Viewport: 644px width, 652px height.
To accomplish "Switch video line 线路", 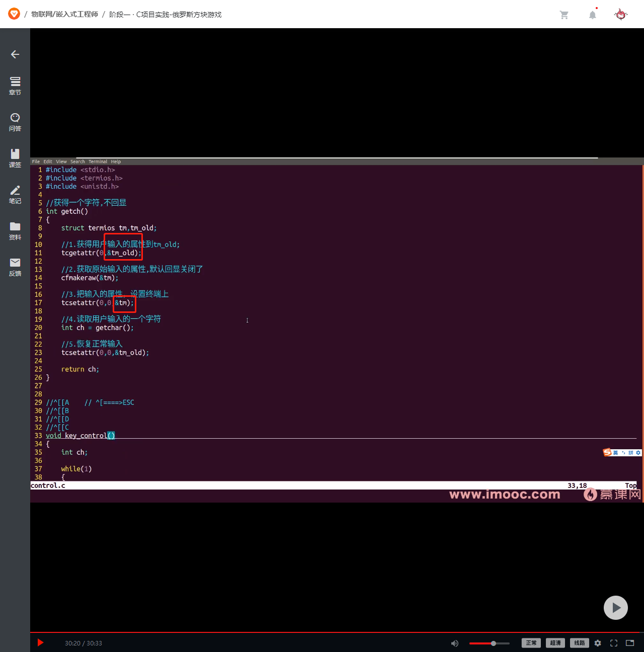I will coord(580,643).
